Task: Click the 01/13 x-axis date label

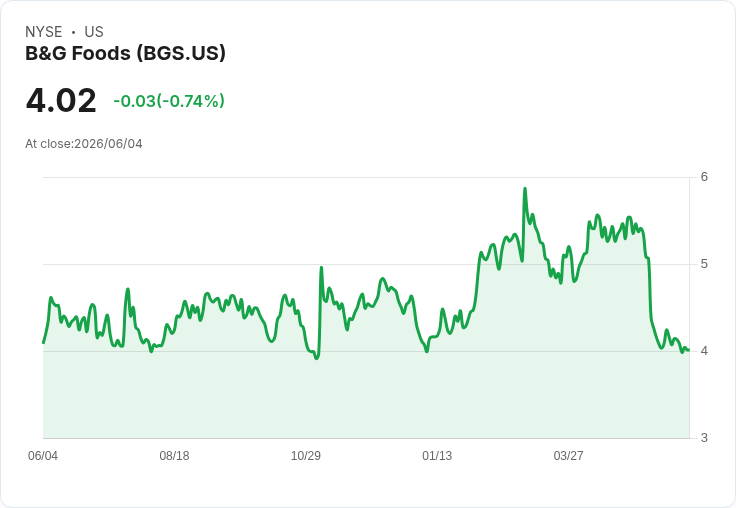Action: 437,455
